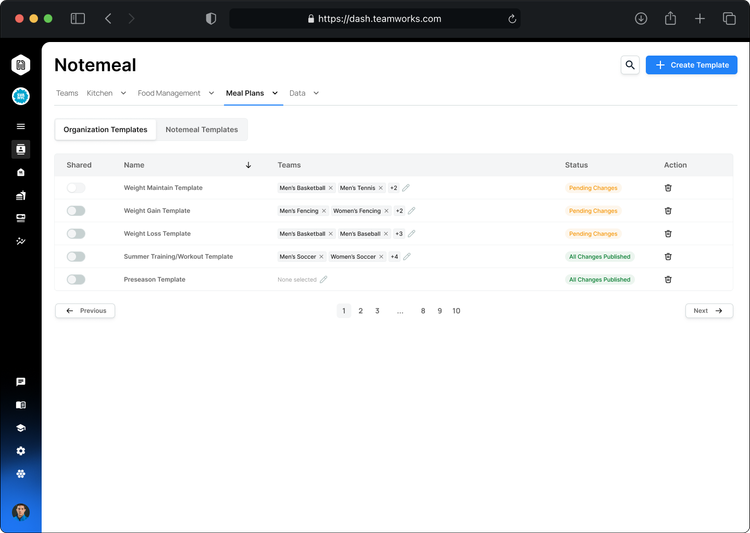Expand the Food Management dropdown chevron
Screen dimensions: 750x533
211,93
